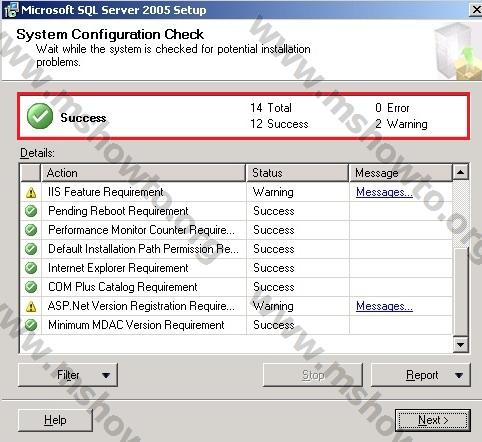482x442 pixels.
Task: Click Warning status of ASP.Net Version Registration
Action: click(x=273, y=306)
